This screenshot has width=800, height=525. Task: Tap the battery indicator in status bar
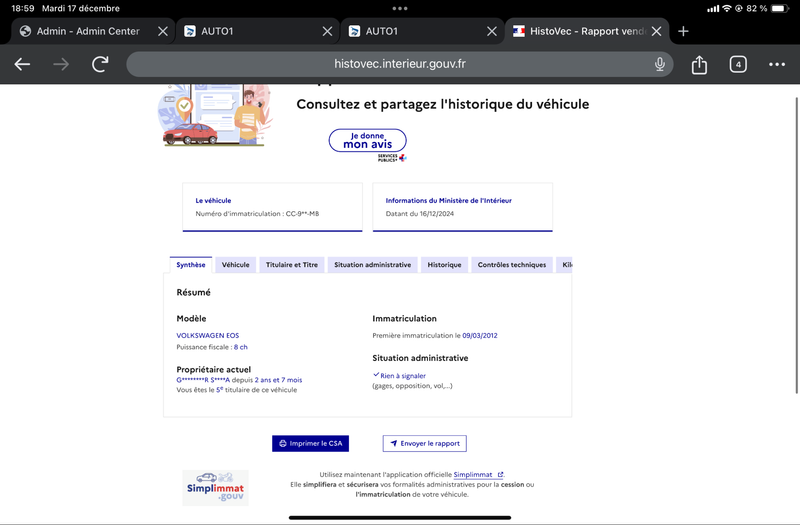click(780, 8)
